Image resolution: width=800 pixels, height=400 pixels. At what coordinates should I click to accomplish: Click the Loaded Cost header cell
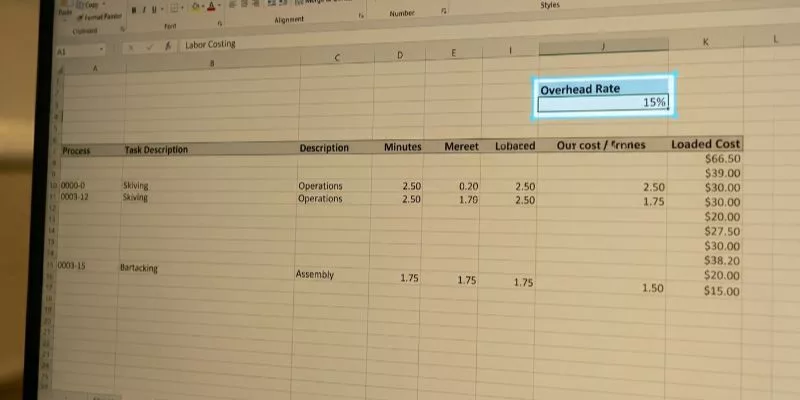click(705, 144)
